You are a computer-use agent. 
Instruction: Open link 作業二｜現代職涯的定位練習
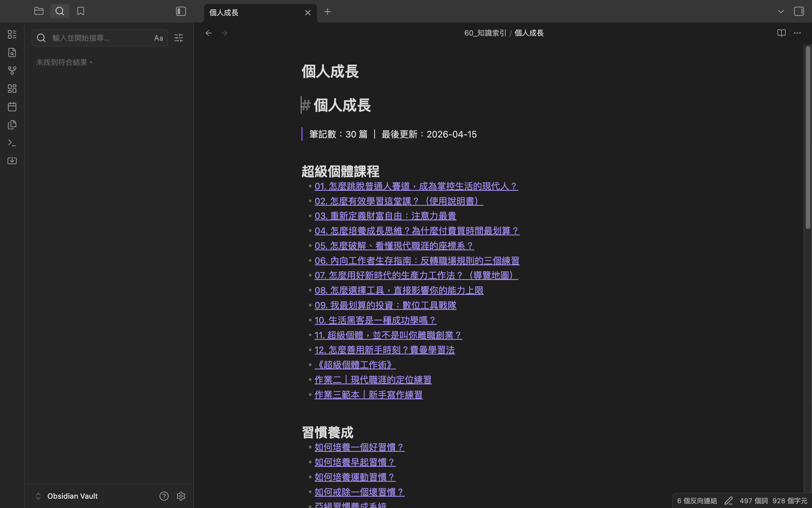coord(373,380)
